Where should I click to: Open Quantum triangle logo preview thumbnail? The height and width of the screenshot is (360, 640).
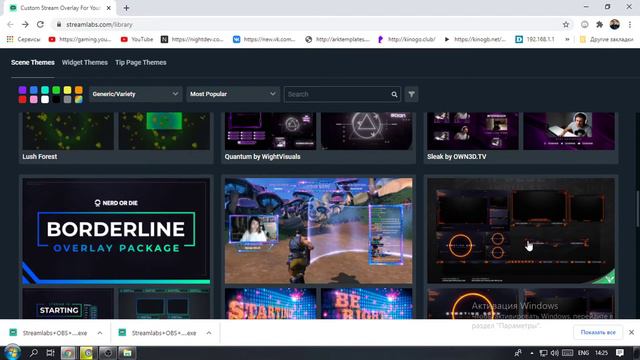pos(367,131)
